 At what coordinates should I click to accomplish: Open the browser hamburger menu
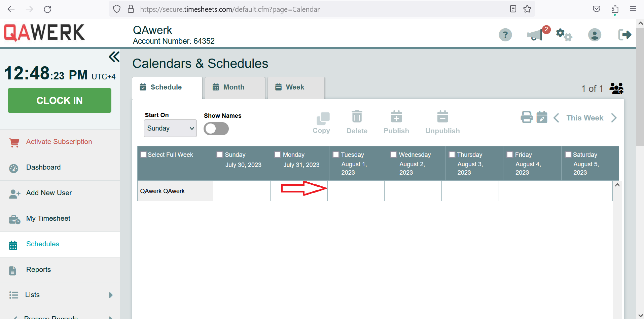(633, 9)
